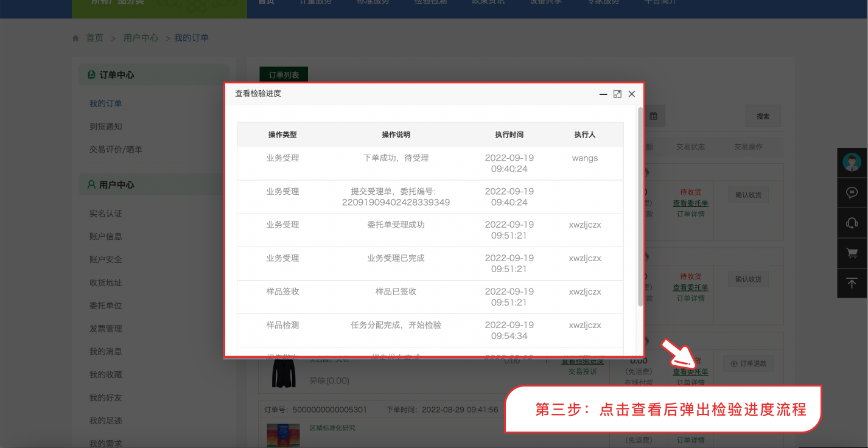Open the black jacket product thumbnail
The height and width of the screenshot is (448, 868).
click(283, 372)
